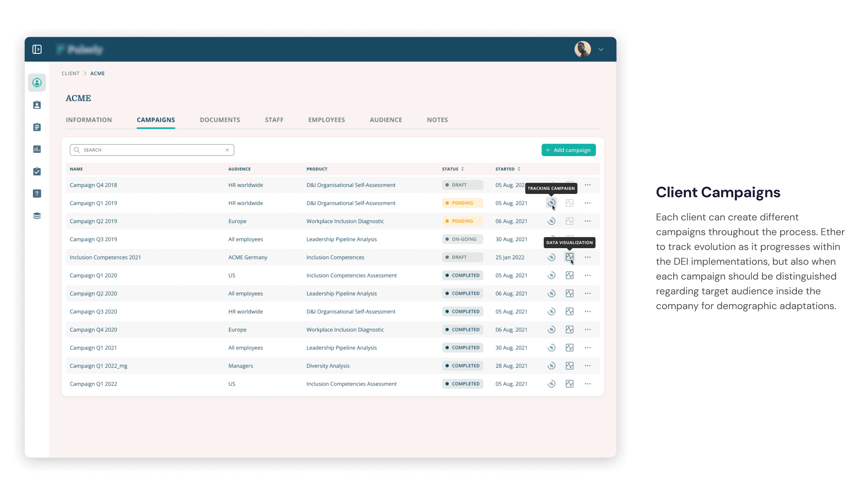Screen dimensions: 868x495
Task: Clear the search field with X
Action: 227,150
